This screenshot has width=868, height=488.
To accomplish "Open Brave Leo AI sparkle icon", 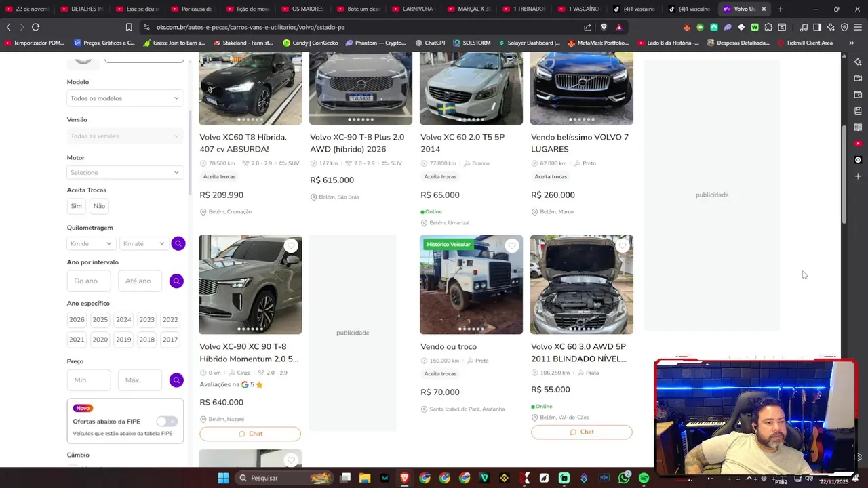I will click(831, 27).
